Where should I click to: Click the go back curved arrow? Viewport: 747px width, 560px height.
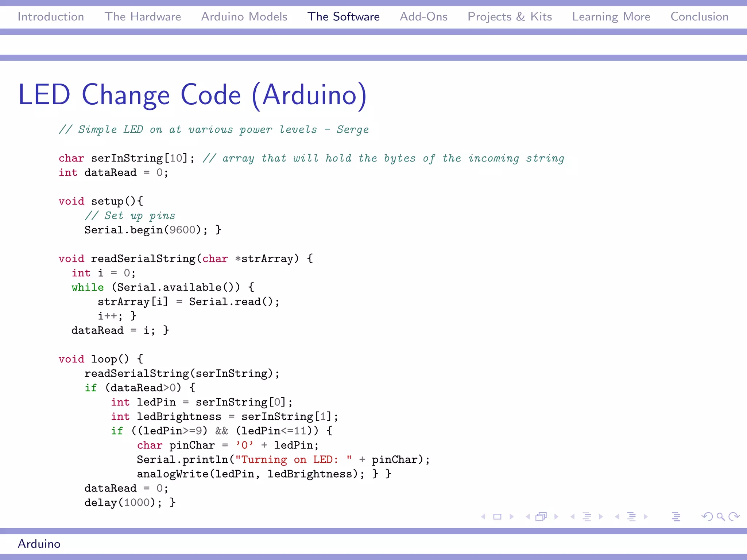(707, 517)
